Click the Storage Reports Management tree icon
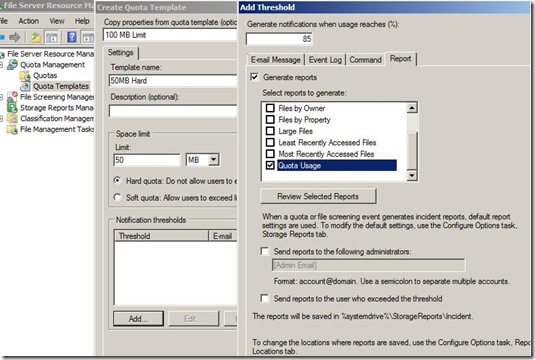Viewport: 535px width, 360px height. 12,108
